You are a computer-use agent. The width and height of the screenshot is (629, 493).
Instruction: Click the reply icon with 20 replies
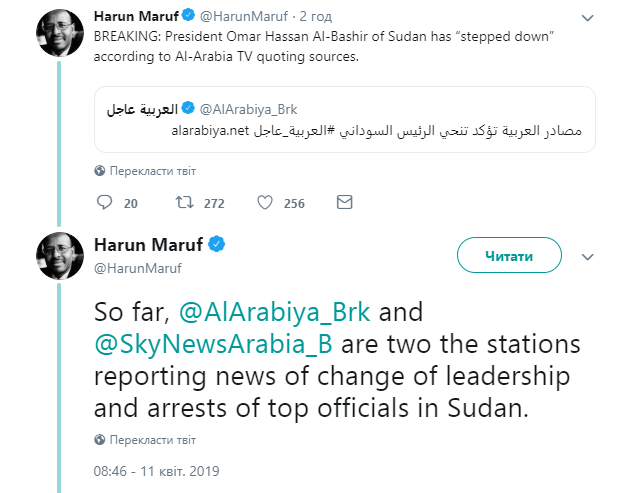coord(105,203)
